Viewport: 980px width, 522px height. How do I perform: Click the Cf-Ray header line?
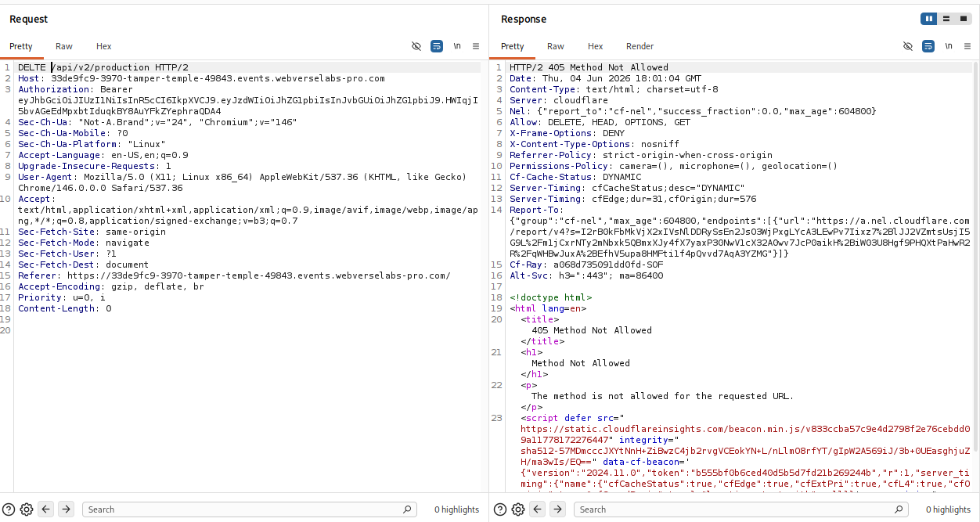point(586,265)
